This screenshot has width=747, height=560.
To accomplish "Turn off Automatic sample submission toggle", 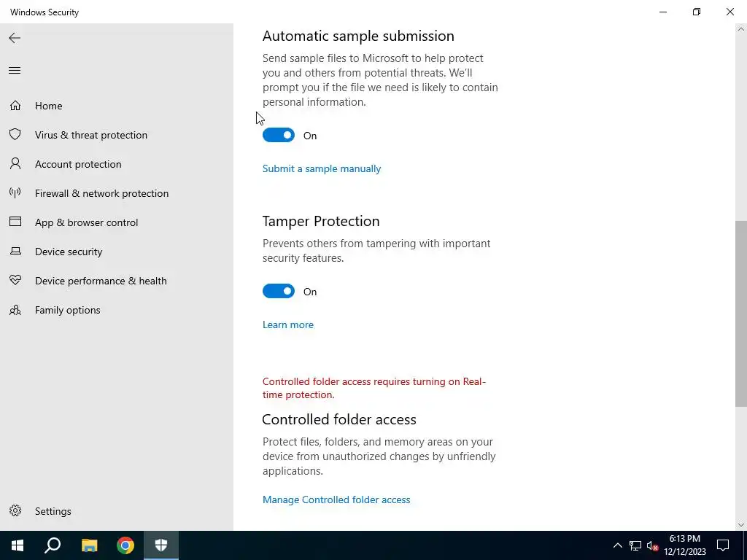I will [279, 135].
